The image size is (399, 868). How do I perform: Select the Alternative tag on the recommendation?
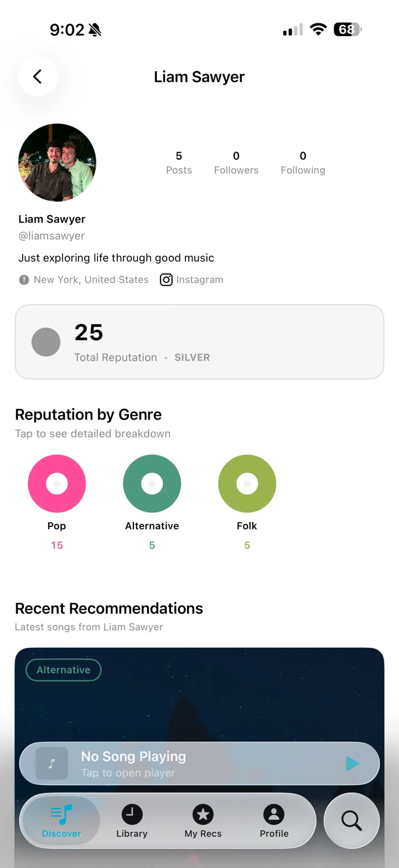coord(63,670)
